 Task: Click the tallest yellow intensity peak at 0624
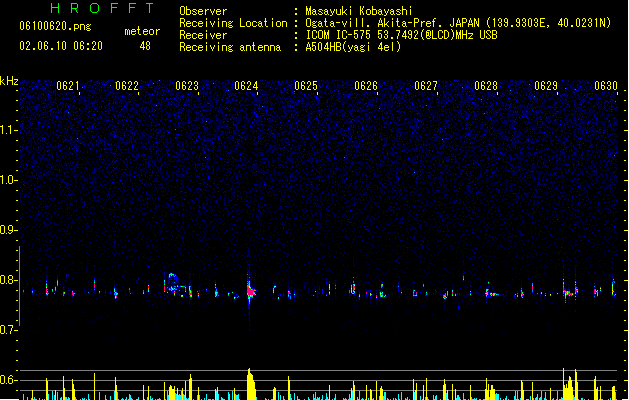[x=251, y=383]
